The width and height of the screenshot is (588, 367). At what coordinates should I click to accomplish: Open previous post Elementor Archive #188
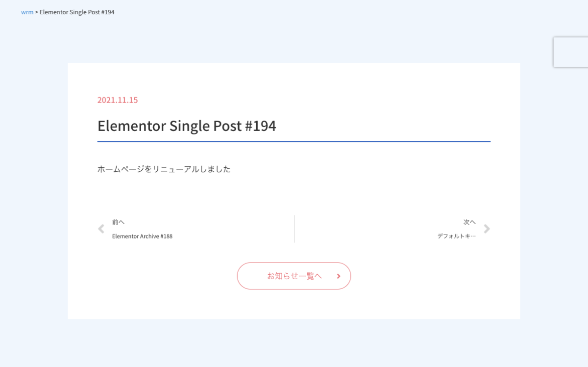142,236
